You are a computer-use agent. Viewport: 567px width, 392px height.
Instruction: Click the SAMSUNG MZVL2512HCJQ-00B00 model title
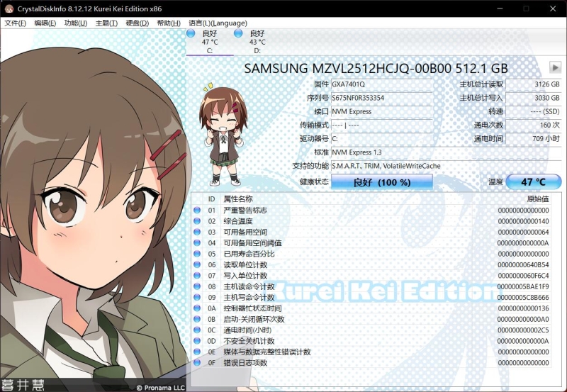[x=376, y=68]
